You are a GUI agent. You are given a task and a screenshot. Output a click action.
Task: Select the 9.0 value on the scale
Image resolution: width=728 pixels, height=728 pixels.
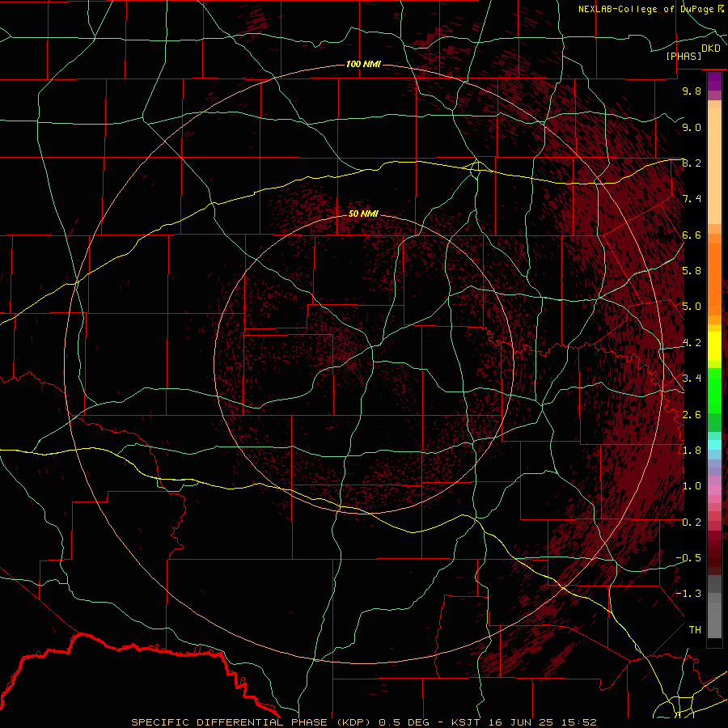tap(692, 127)
